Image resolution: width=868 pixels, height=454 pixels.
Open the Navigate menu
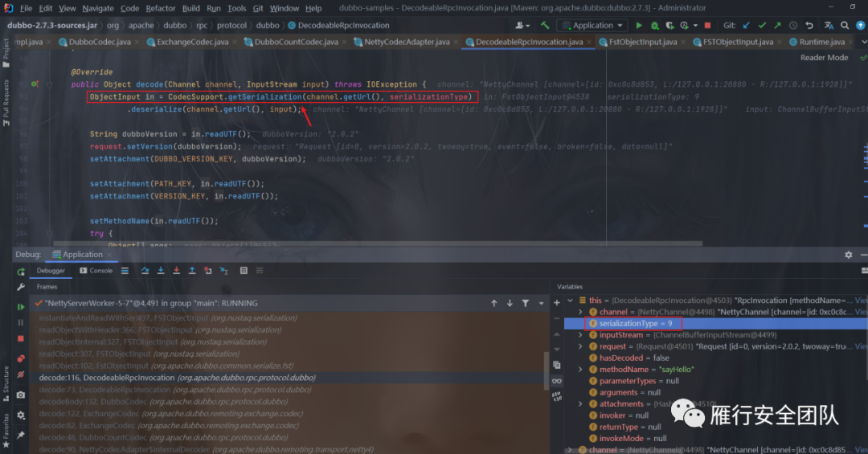click(98, 8)
